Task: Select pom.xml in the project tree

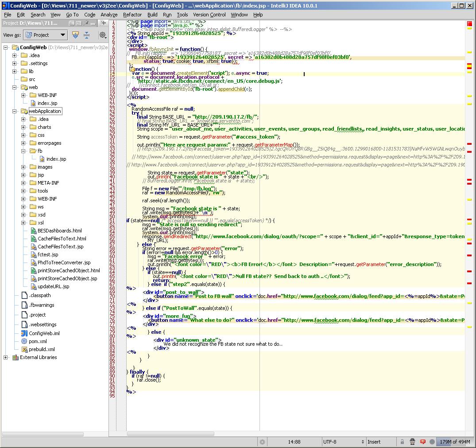Action: click(38, 341)
